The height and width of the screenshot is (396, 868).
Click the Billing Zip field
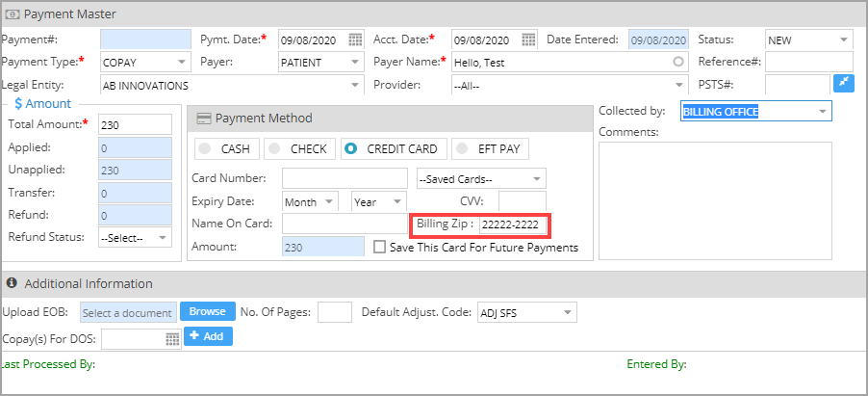point(513,224)
